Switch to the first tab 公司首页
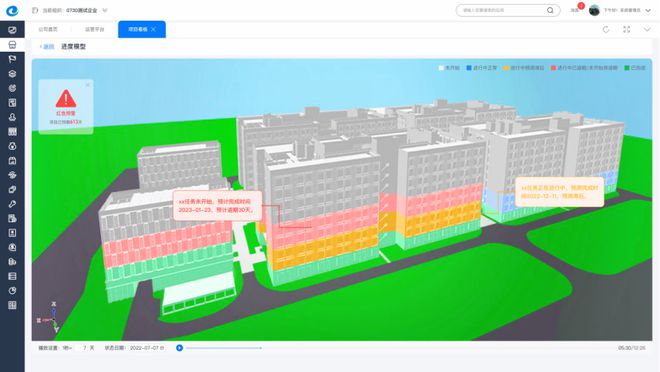660x372 pixels. (48, 29)
